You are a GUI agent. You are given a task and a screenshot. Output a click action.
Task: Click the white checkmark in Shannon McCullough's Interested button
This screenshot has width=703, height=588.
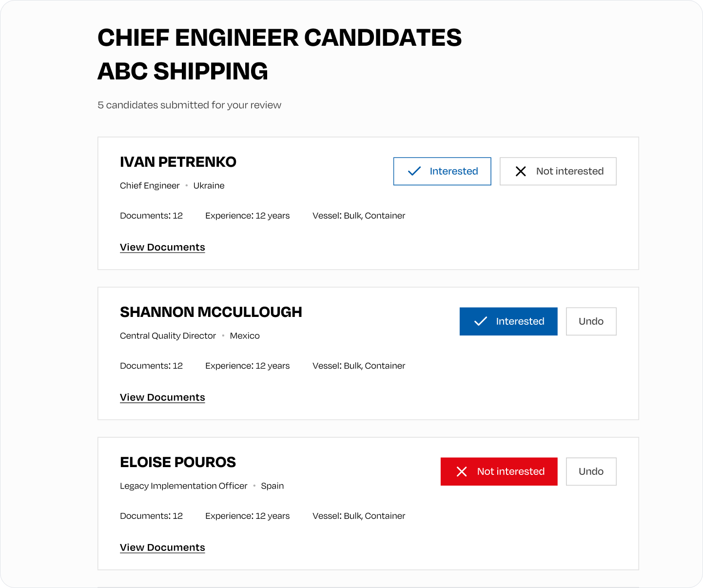tap(481, 321)
